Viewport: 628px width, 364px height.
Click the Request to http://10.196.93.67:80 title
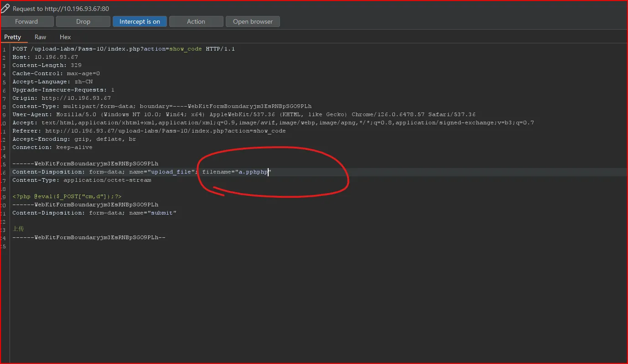point(61,9)
